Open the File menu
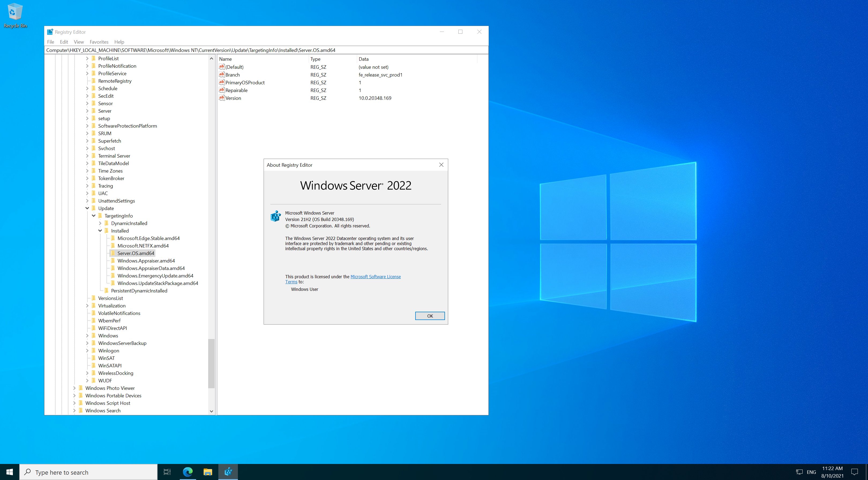This screenshot has height=480, width=868. (51, 42)
